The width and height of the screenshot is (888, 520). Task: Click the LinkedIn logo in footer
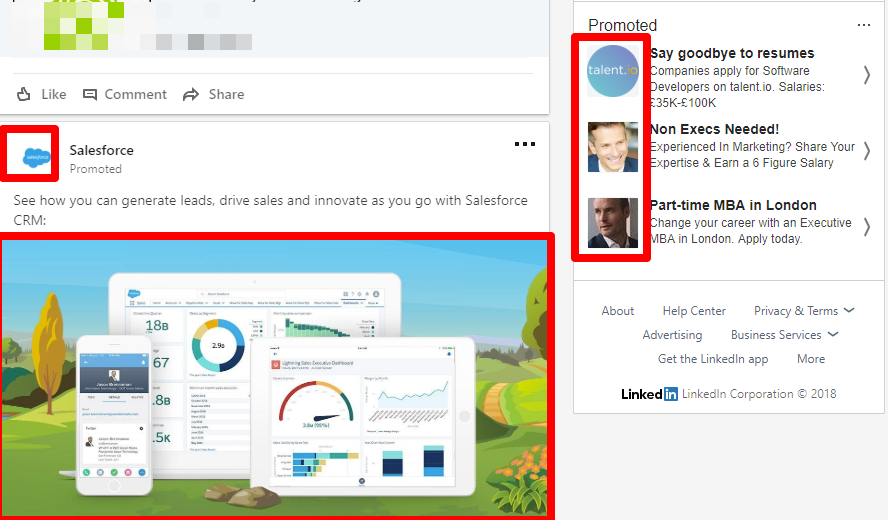(649, 394)
